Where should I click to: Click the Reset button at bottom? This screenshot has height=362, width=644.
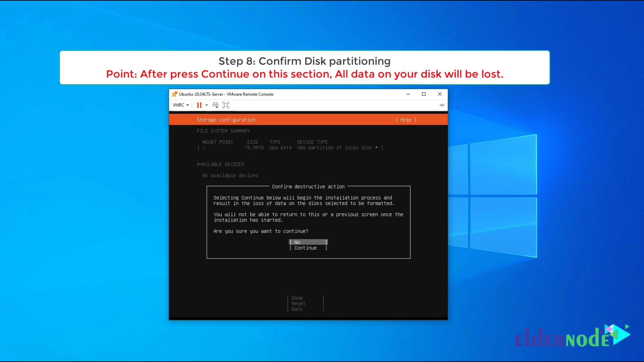click(306, 303)
